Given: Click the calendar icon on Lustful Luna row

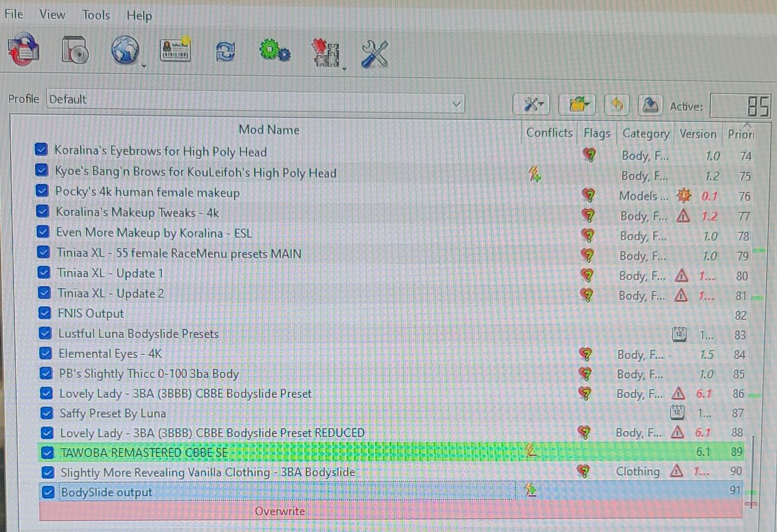Looking at the screenshot, I should tap(679, 334).
